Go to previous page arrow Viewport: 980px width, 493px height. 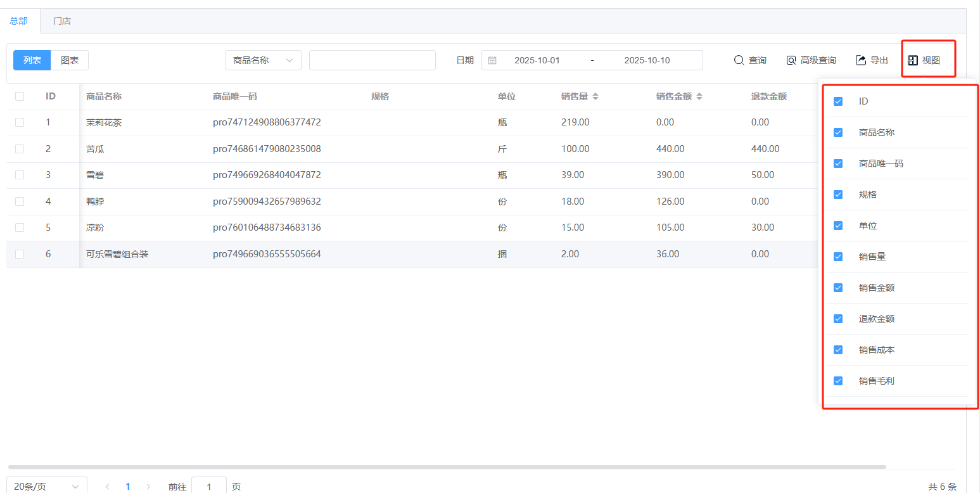108,487
